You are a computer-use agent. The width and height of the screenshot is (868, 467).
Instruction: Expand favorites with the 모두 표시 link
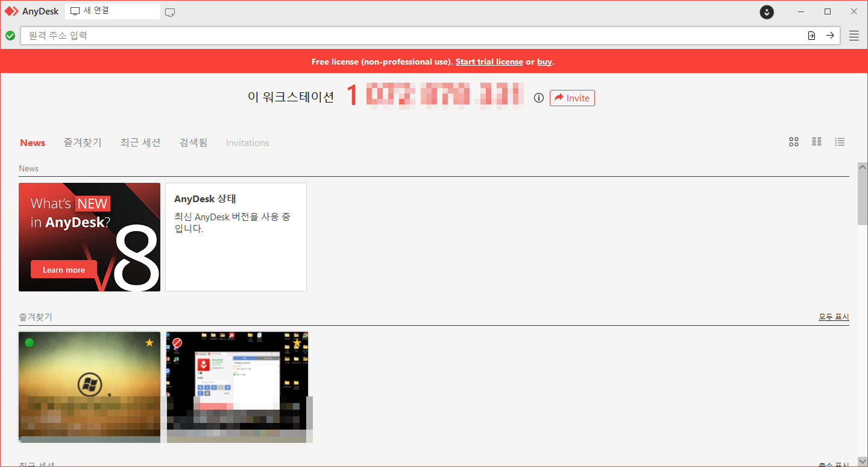[x=834, y=316]
